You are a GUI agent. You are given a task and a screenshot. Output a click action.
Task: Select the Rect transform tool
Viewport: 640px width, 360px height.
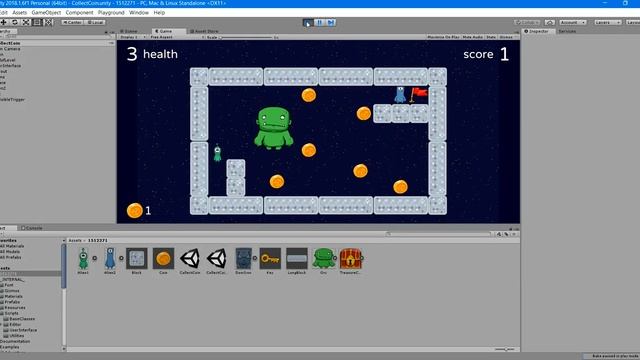point(37,22)
